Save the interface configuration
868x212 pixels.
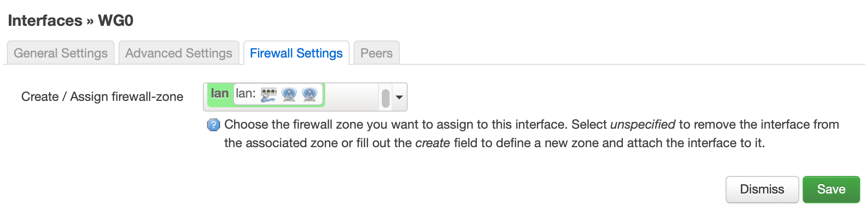(x=831, y=189)
